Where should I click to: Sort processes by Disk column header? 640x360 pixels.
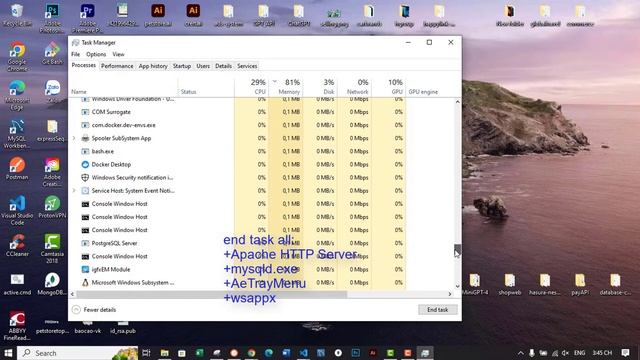click(x=320, y=87)
